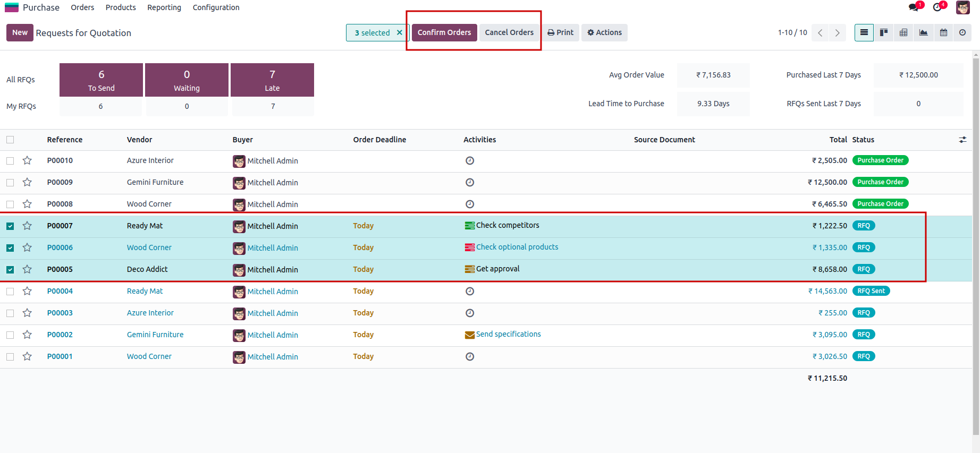This screenshot has width=980, height=453.
Task: Expand the Print dropdown
Action: click(561, 32)
